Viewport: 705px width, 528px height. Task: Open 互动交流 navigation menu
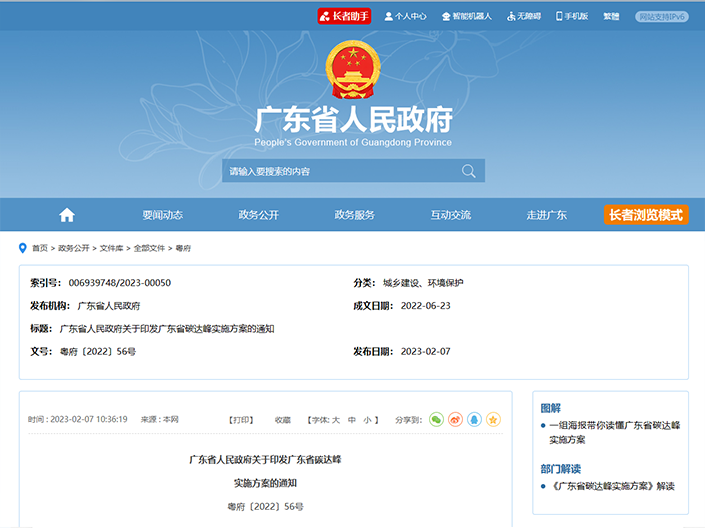coord(450,215)
